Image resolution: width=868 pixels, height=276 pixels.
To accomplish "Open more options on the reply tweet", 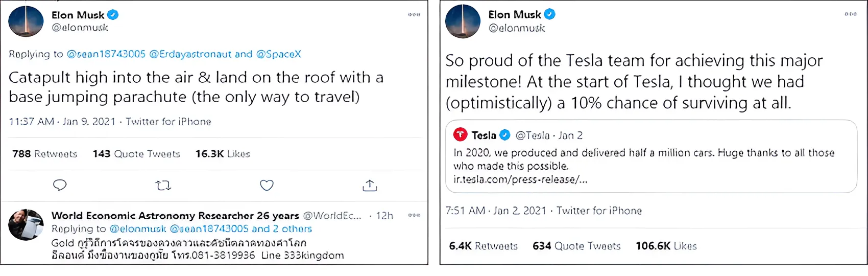I will (x=414, y=215).
